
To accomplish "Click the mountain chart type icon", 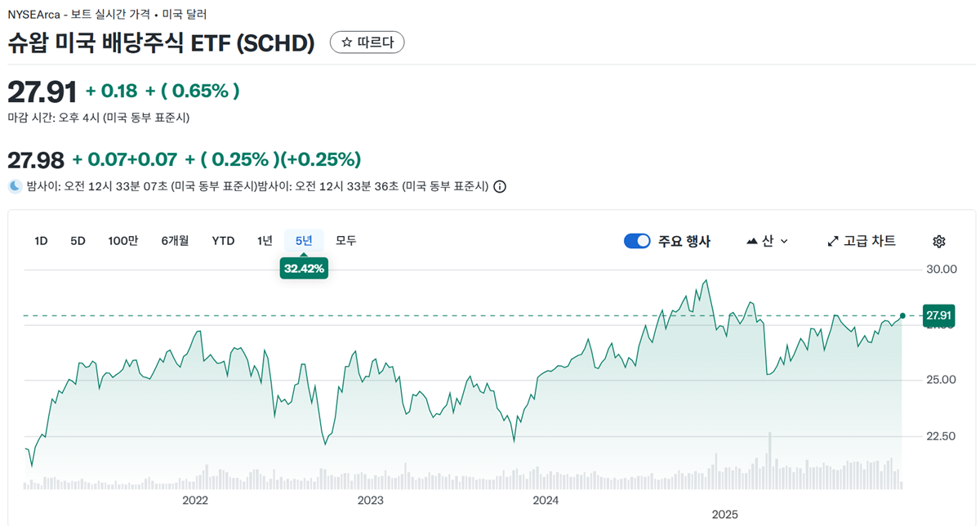I will pyautogui.click(x=752, y=241).
